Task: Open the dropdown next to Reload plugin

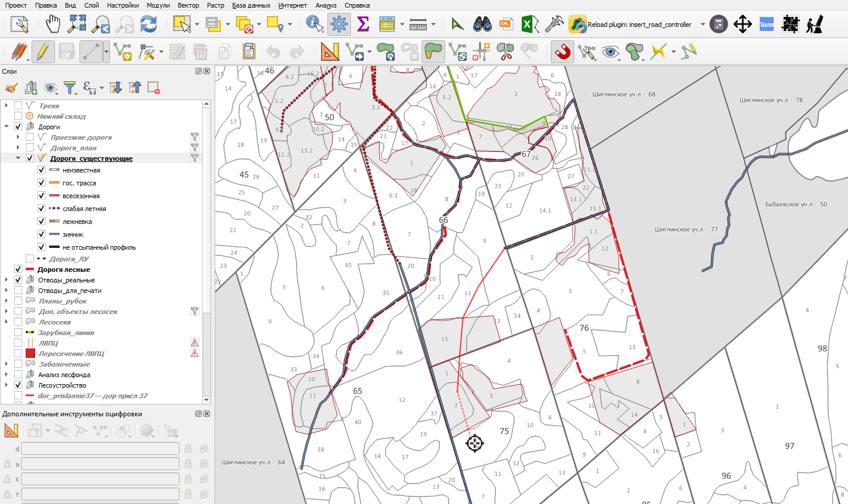Action: click(x=702, y=25)
